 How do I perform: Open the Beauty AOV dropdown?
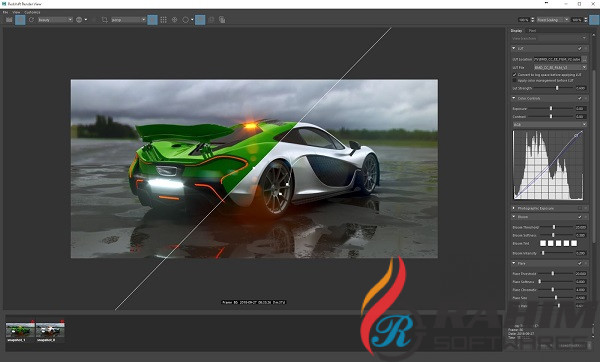55,20
